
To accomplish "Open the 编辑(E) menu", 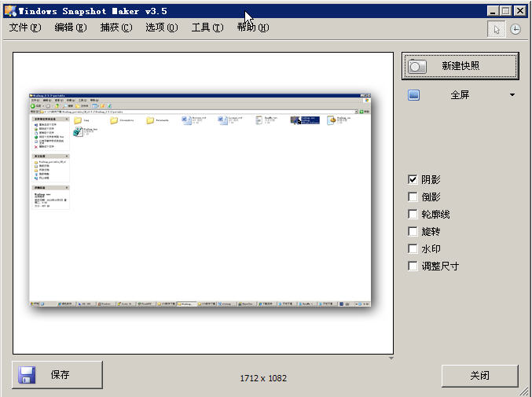I will pyautogui.click(x=71, y=28).
